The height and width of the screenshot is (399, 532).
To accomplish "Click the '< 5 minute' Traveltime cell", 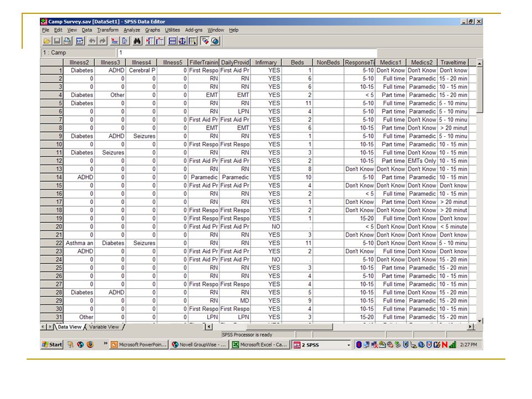I will [453, 227].
